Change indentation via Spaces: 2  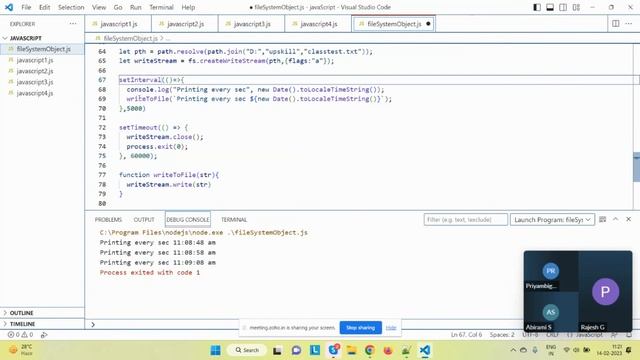click(502, 335)
